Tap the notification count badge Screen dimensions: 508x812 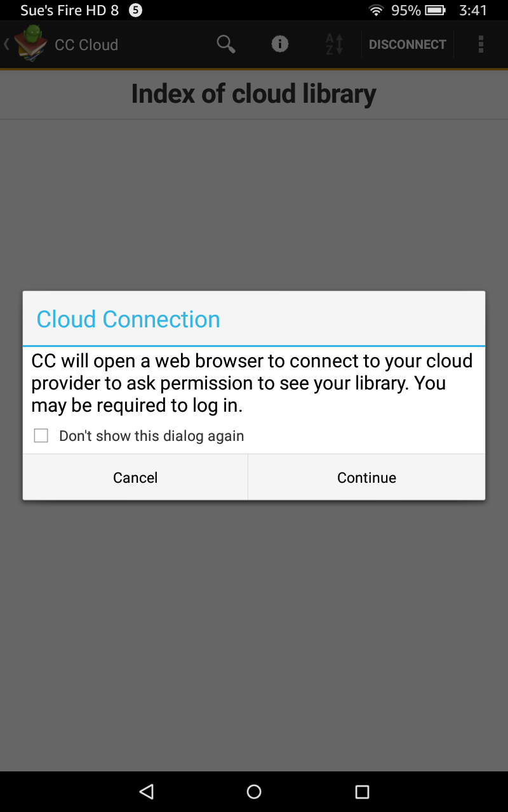pyautogui.click(x=135, y=10)
